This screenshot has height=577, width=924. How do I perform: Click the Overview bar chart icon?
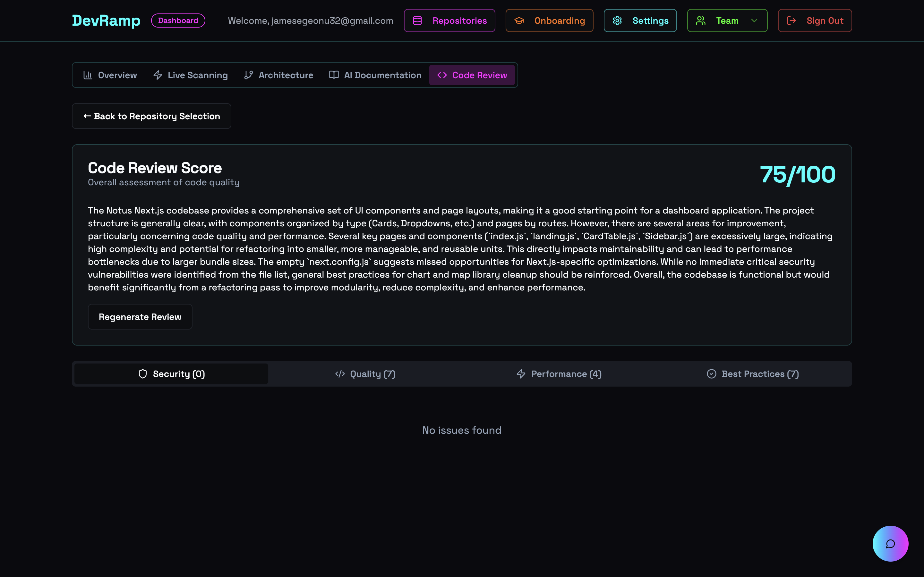click(88, 75)
